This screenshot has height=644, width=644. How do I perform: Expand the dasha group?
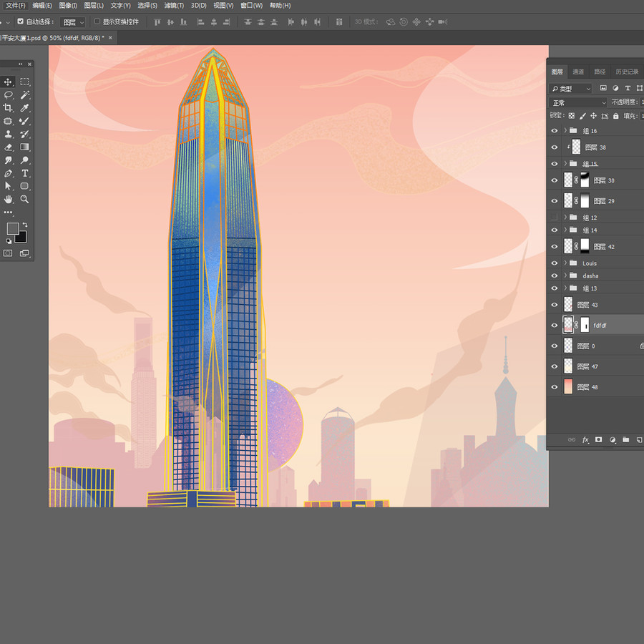click(x=565, y=275)
